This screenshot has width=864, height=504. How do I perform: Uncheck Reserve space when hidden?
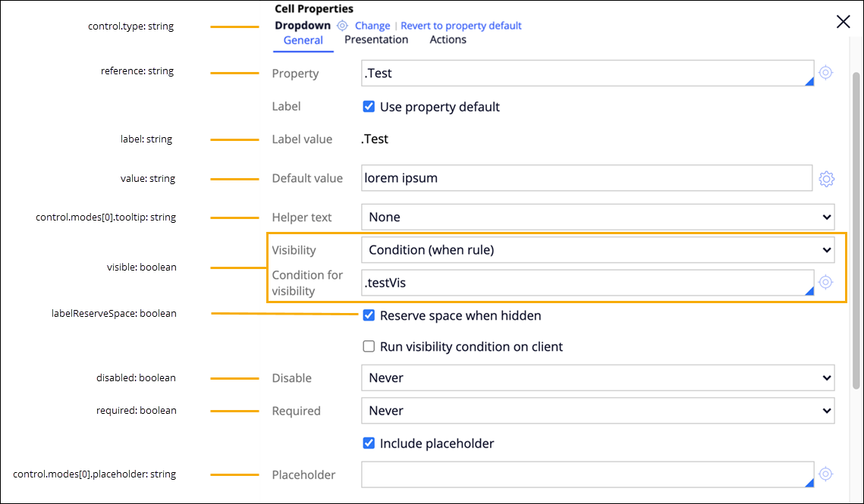pyautogui.click(x=369, y=315)
